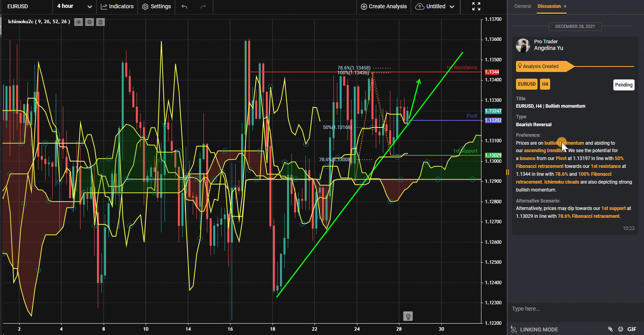Click the Analysis Created label

coord(541,66)
